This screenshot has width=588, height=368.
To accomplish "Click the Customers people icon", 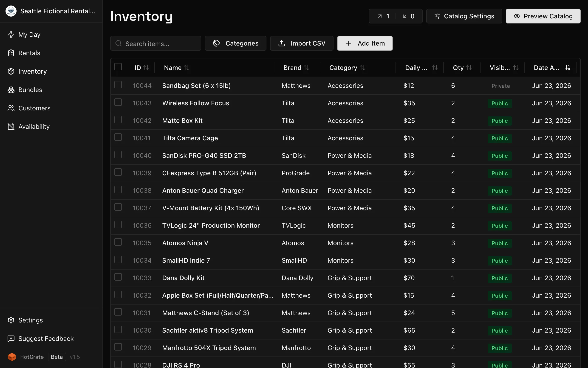I will click(x=11, y=108).
